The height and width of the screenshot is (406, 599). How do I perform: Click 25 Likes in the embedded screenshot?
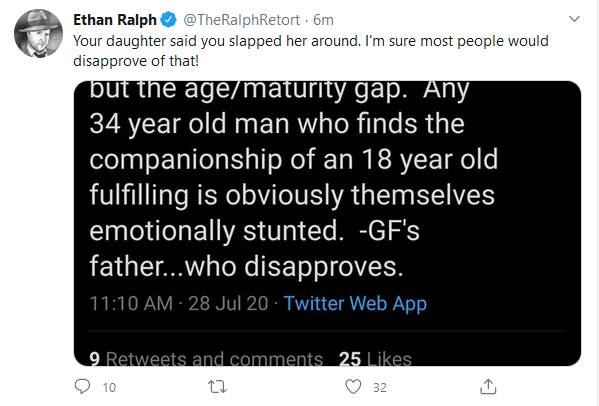coord(375,358)
